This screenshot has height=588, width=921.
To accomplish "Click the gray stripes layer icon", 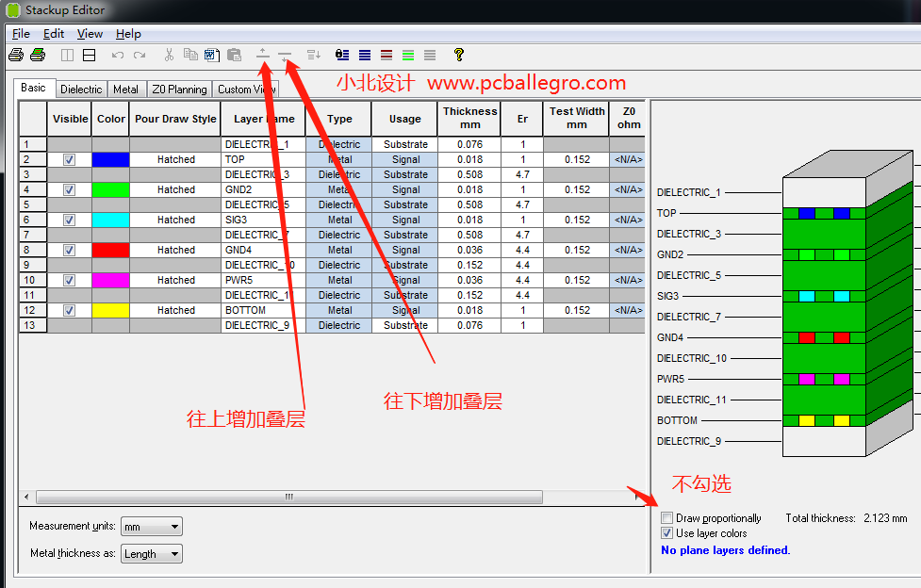I will point(430,56).
